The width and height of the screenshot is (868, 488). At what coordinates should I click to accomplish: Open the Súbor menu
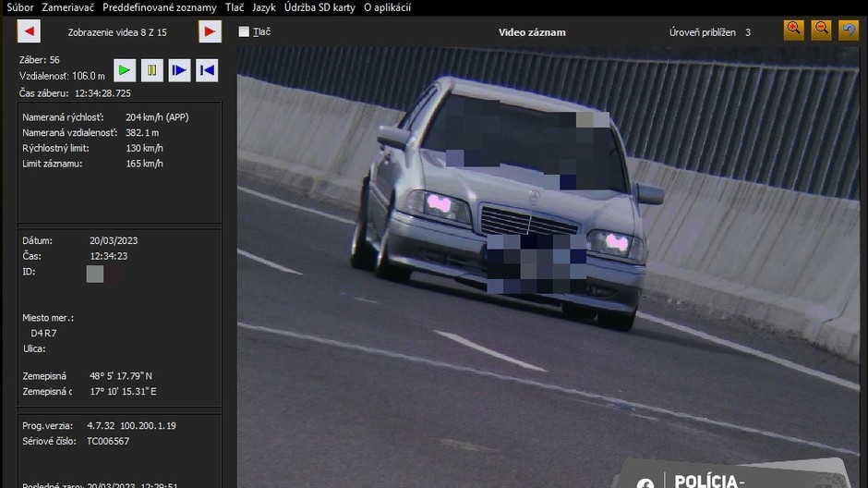(x=19, y=7)
